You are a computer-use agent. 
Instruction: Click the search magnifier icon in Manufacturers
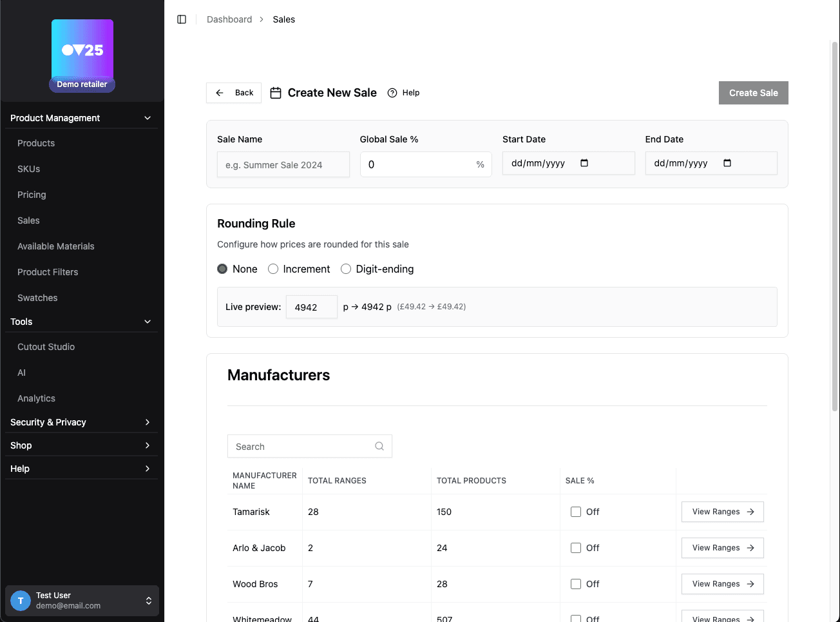point(379,446)
